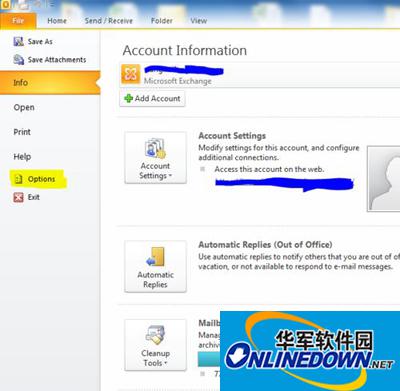
Task: Open Outlook Options text entry
Action: (41, 179)
